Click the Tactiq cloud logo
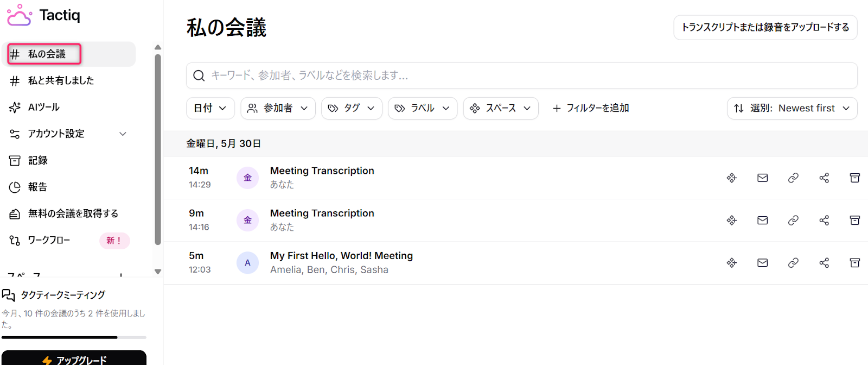Image resolution: width=868 pixels, height=365 pixels. 19,15
